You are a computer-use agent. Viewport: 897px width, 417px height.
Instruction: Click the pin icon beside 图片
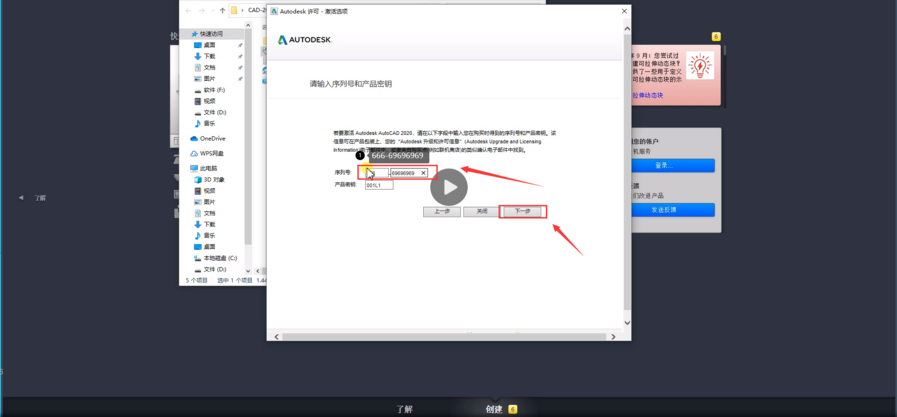pyautogui.click(x=240, y=78)
